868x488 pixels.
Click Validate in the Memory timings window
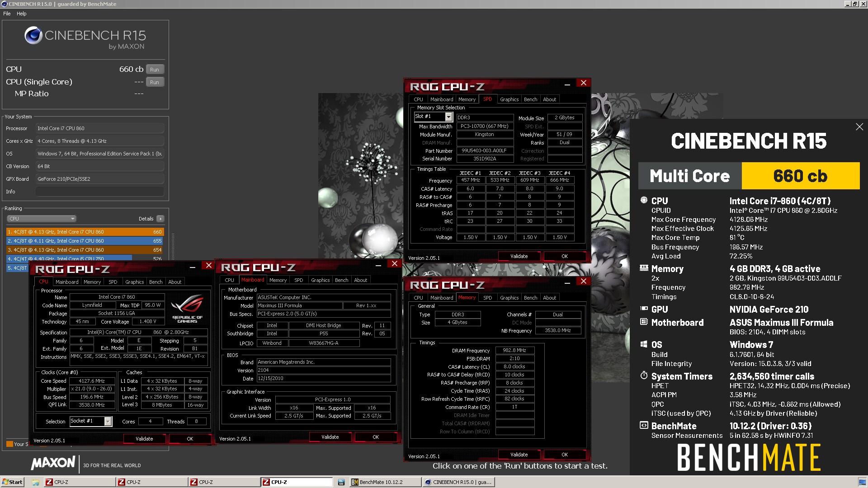(x=519, y=455)
